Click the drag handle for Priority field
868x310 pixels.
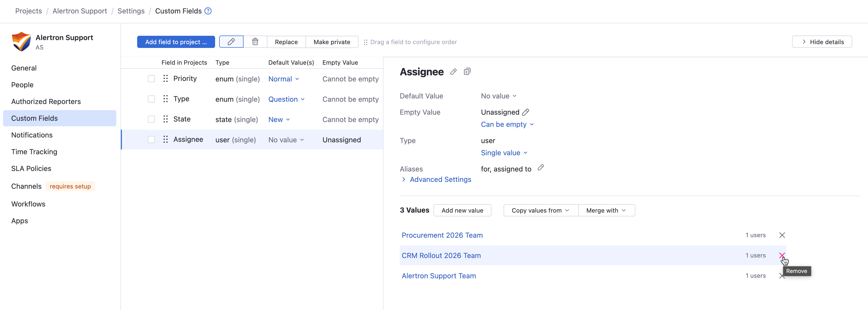165,78
